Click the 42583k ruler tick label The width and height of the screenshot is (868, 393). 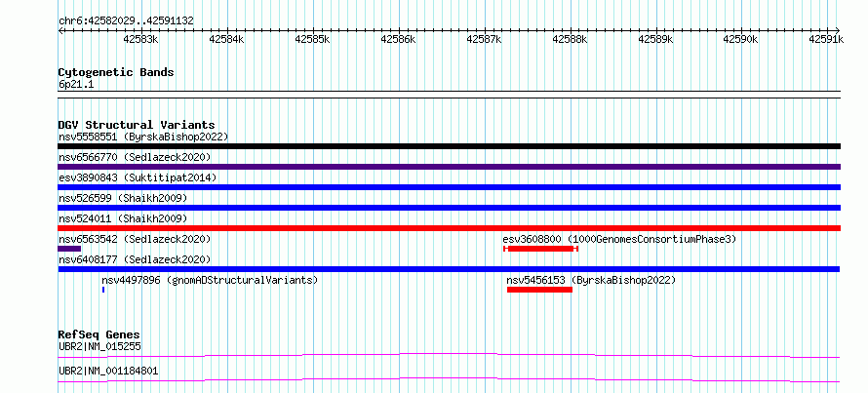point(141,39)
